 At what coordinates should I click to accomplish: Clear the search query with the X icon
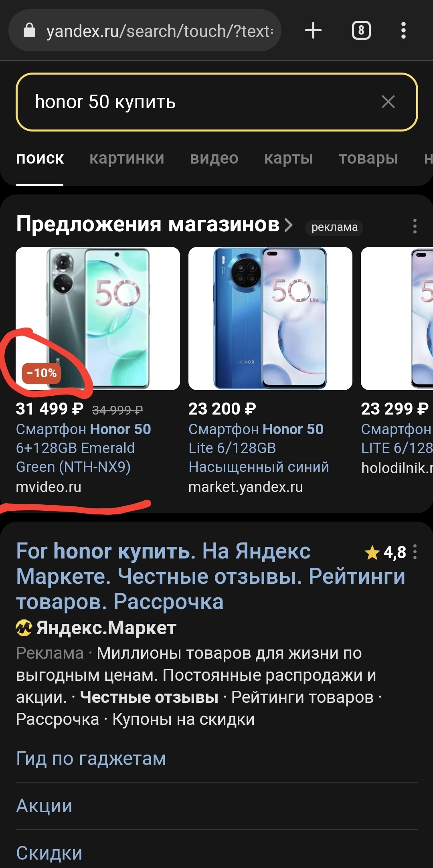coord(388,102)
